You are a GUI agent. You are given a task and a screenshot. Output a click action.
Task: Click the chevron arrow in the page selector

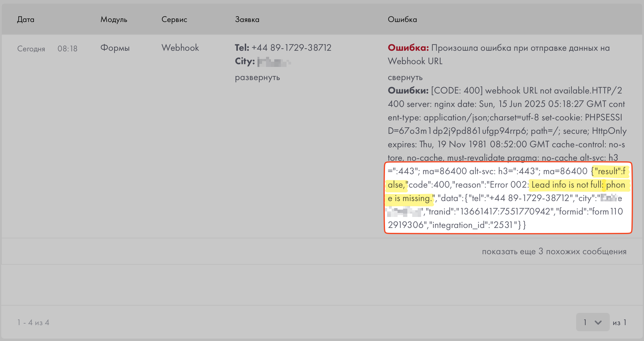click(598, 322)
